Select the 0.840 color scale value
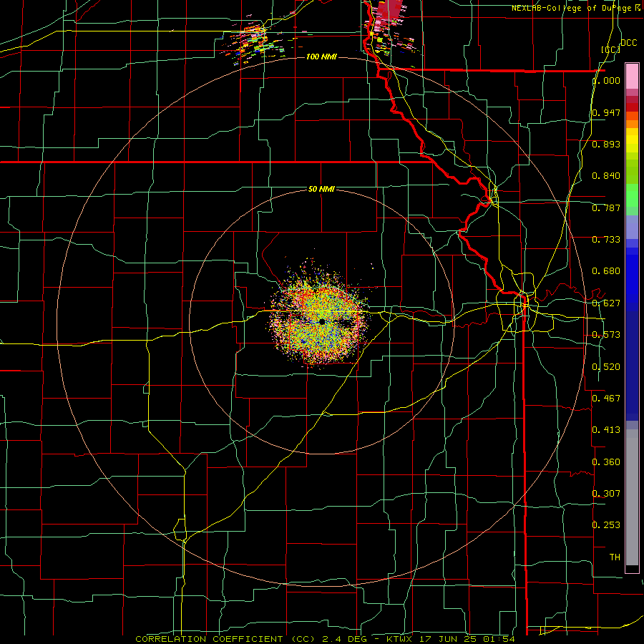Image resolution: width=644 pixels, height=644 pixels. pyautogui.click(x=606, y=176)
